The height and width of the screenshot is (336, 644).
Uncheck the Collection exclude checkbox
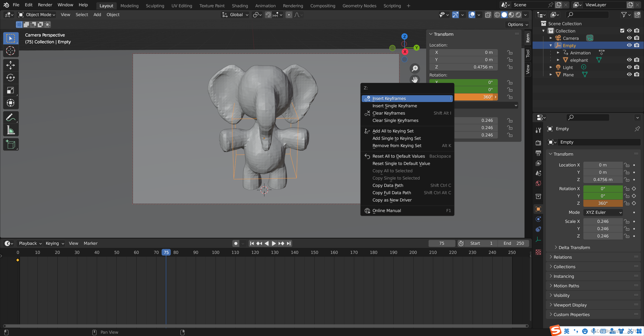point(622,31)
